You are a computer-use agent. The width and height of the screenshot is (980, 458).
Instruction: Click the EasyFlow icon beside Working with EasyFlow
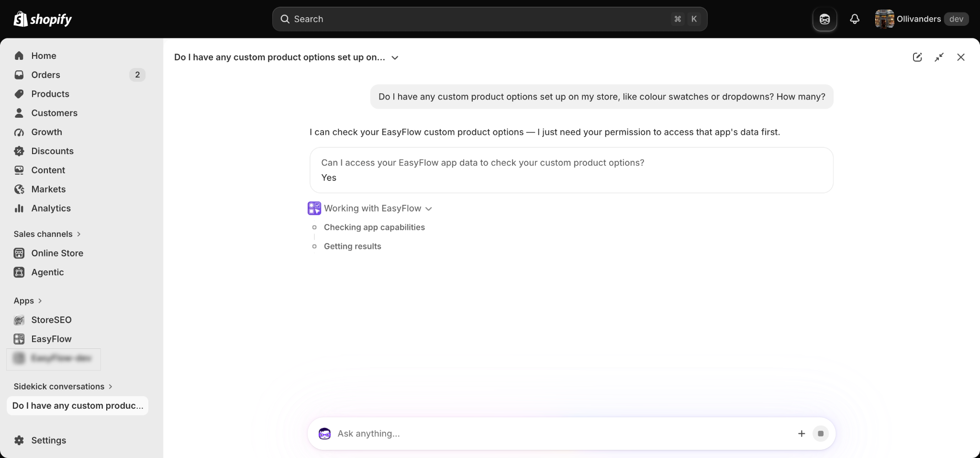(314, 208)
